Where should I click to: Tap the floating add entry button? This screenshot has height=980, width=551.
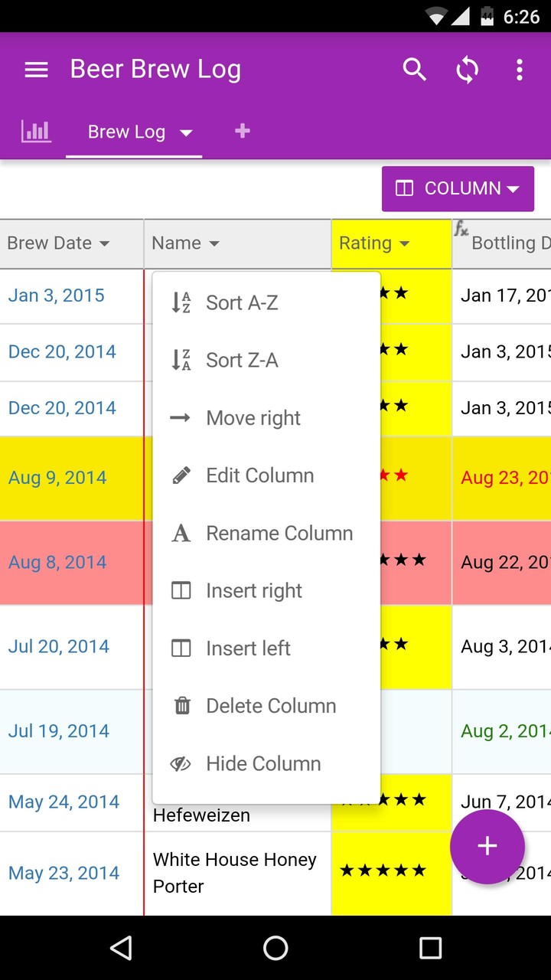[x=487, y=846]
